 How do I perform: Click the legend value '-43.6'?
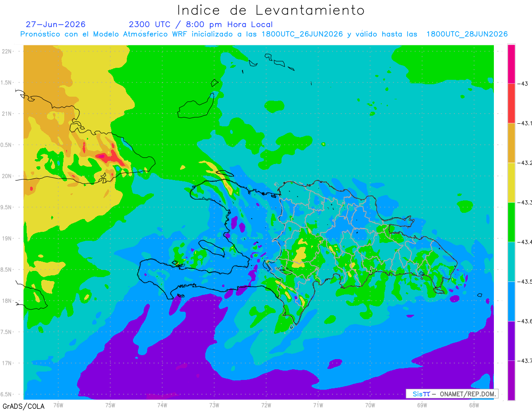(x=524, y=321)
